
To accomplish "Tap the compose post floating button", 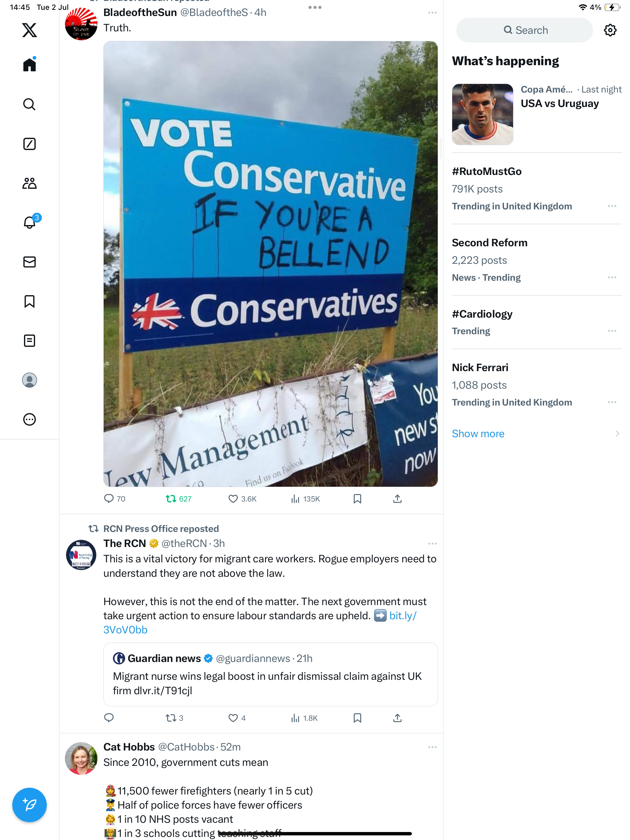I will pyautogui.click(x=29, y=805).
